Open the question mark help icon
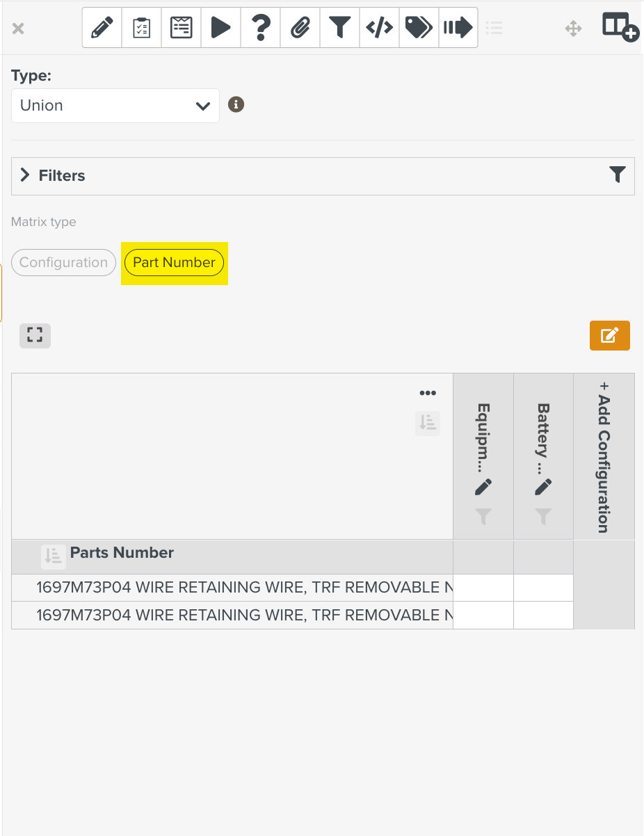 coord(261,28)
